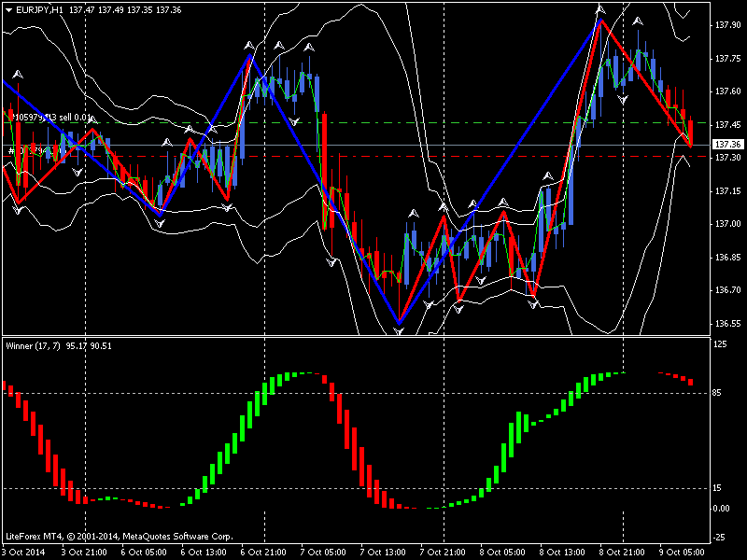Open the #105979513 sell 0.01 order label

point(51,118)
